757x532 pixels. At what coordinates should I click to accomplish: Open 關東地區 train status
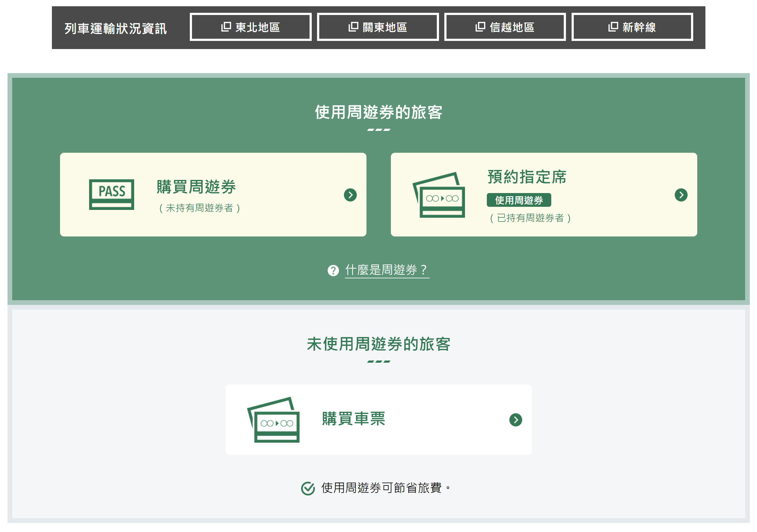click(378, 27)
